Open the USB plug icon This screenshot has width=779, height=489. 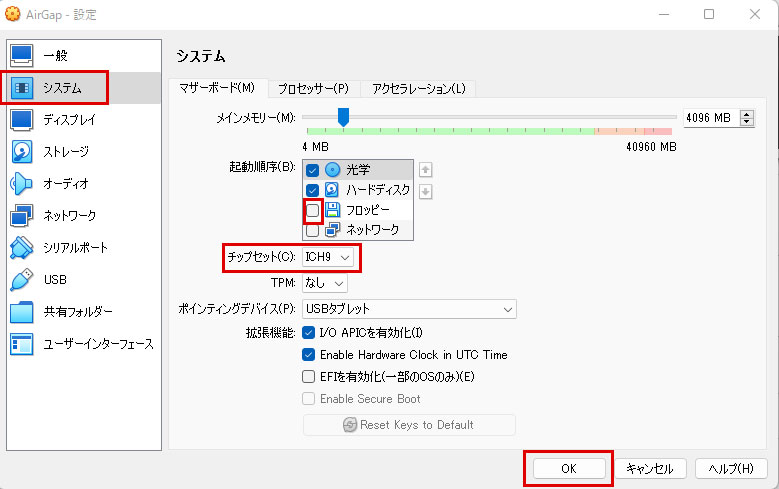point(21,280)
